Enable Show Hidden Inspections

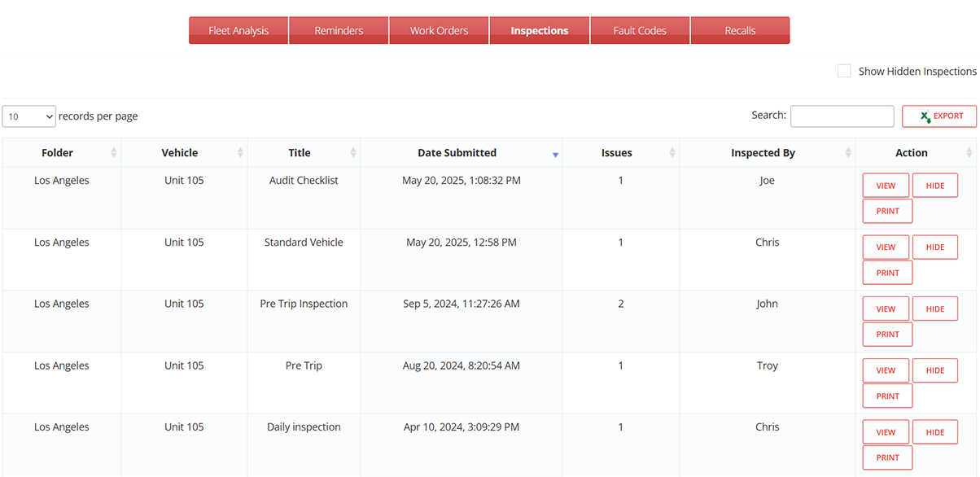pyautogui.click(x=844, y=71)
